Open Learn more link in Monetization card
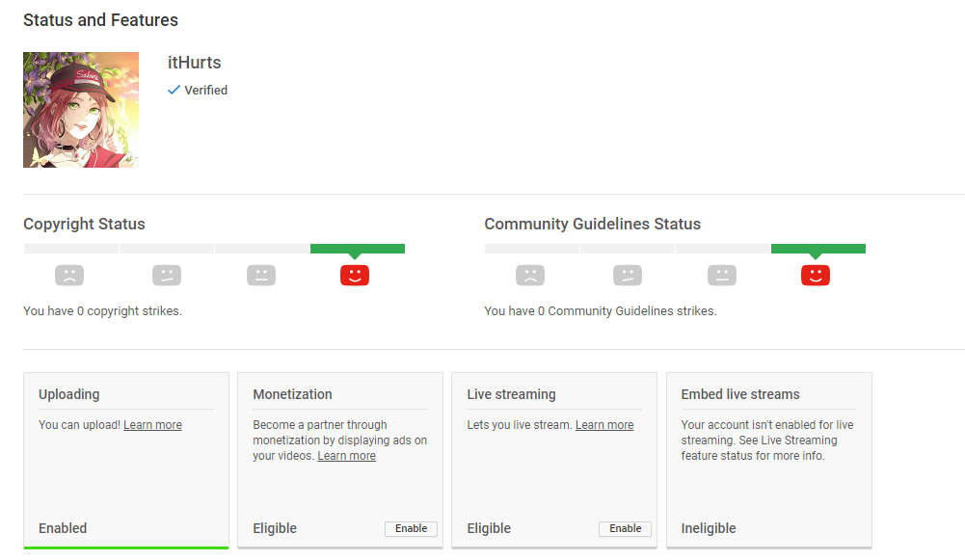The image size is (965, 560). click(x=346, y=456)
